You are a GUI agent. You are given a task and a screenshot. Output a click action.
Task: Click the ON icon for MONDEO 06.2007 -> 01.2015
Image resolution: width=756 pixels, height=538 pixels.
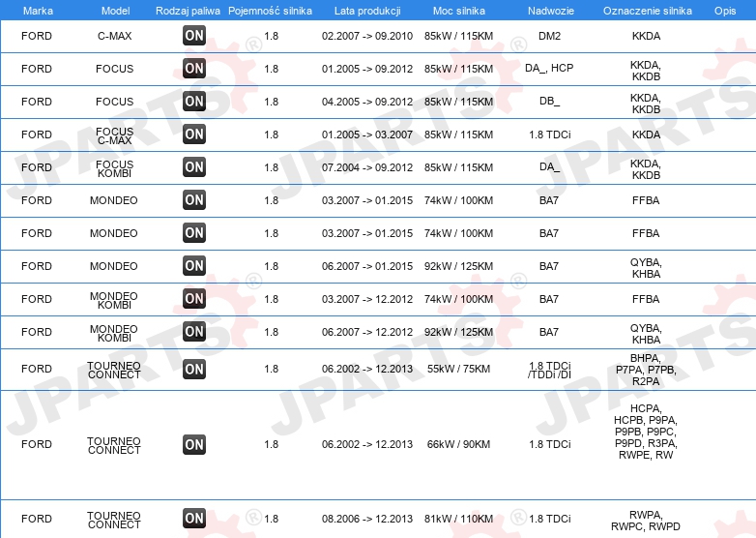coord(194,265)
